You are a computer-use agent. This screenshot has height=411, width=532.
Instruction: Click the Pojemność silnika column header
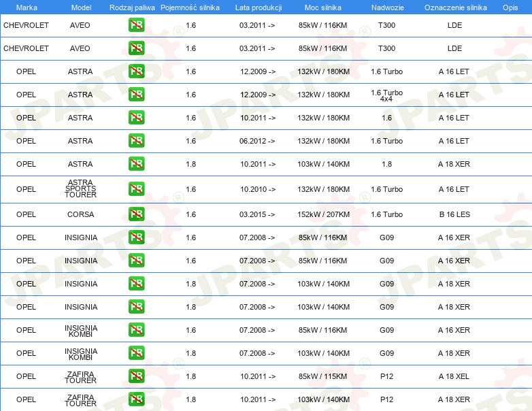tap(190, 7)
